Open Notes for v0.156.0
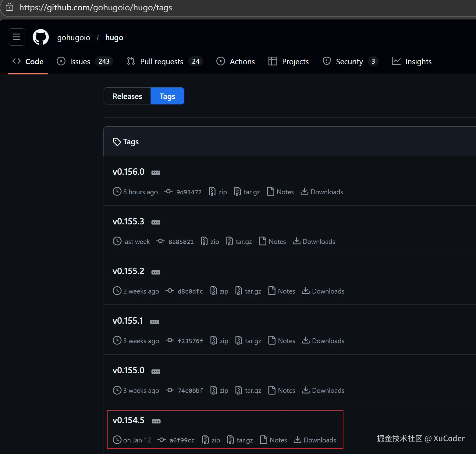This screenshot has height=454, width=476. click(x=280, y=192)
